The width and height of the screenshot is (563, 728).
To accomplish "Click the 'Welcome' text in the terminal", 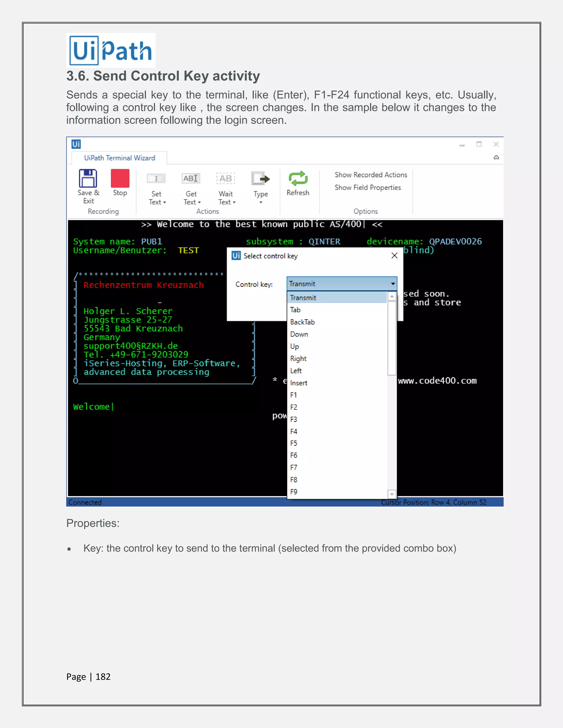I will (x=91, y=407).
